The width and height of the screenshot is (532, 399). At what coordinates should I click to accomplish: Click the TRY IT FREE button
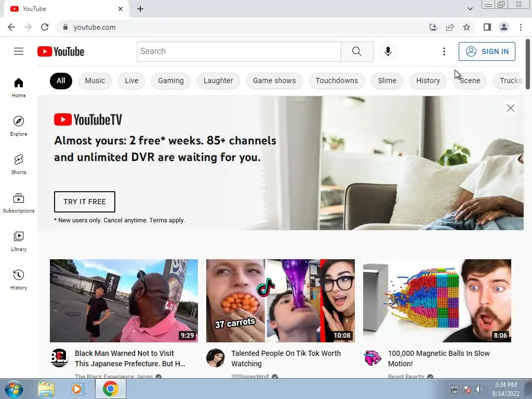tap(85, 202)
